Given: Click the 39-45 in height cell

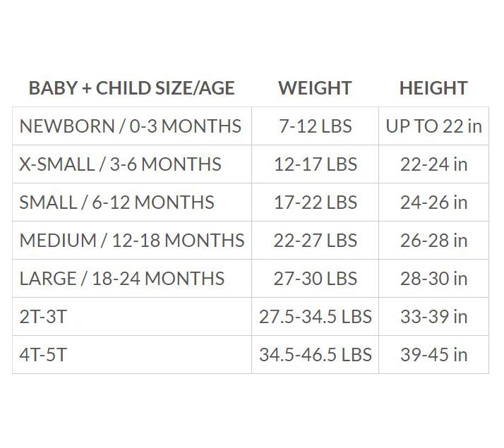Looking at the screenshot, I should point(433,355).
